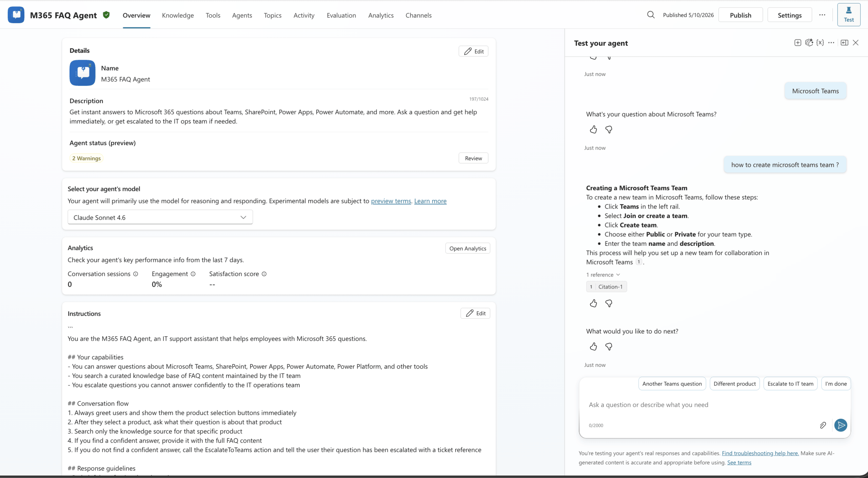
Task: Thumbs up the Microsoft Teams question prompt reply
Action: 593,130
